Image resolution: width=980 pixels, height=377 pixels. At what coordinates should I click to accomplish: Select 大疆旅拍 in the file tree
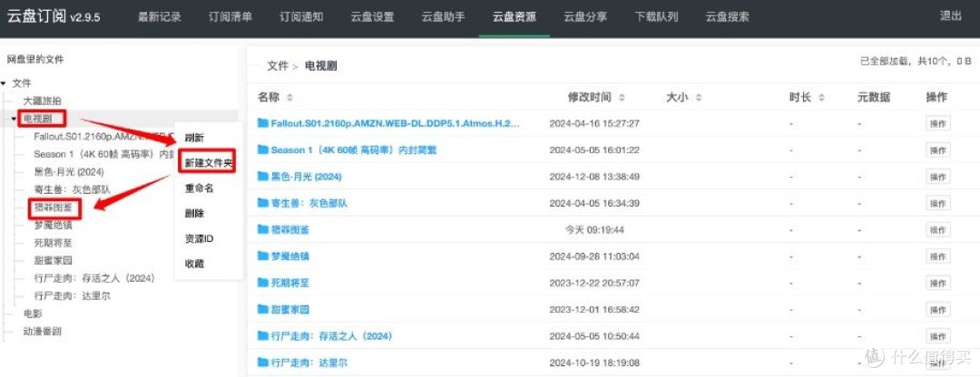[x=43, y=101]
